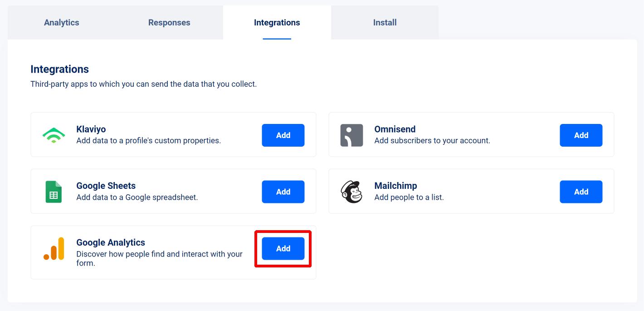Select the Integrations tab

[277, 23]
